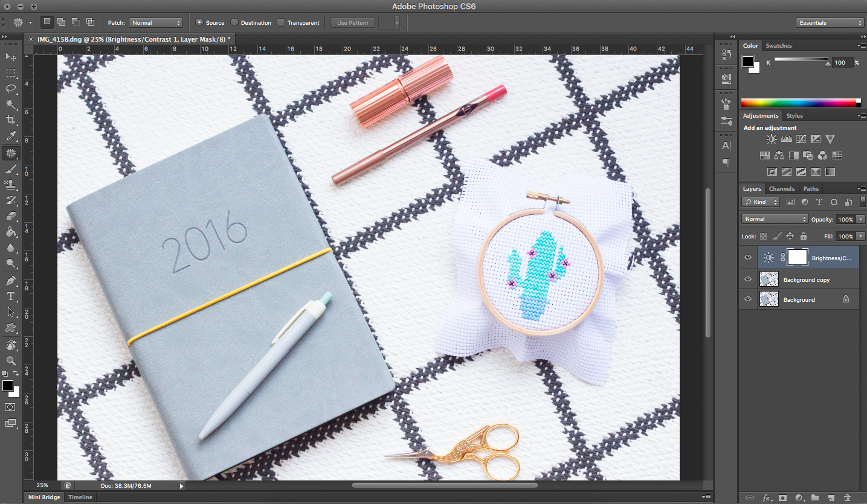867x504 pixels.
Task: Select the Rectangular Marquee tool
Action: [x=11, y=73]
